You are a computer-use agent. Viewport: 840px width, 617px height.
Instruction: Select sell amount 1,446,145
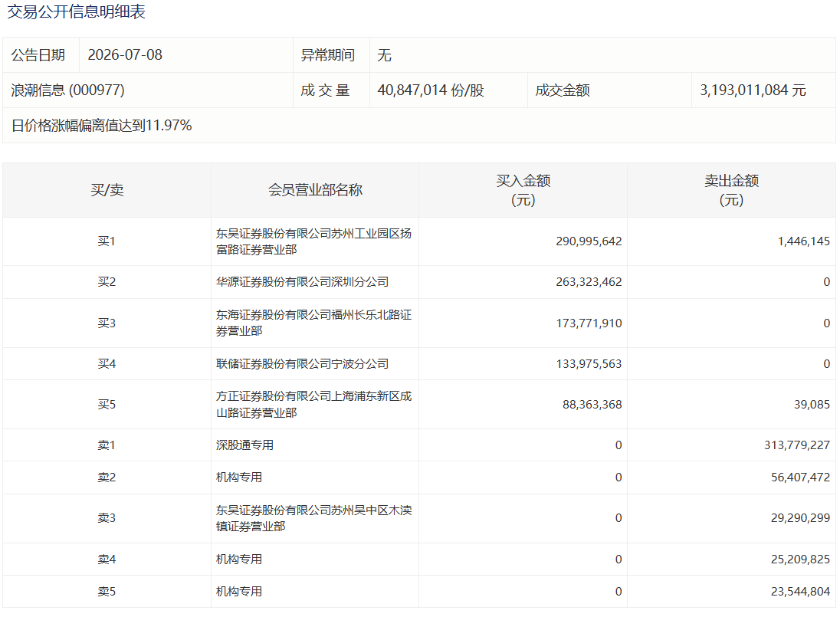[x=803, y=241]
